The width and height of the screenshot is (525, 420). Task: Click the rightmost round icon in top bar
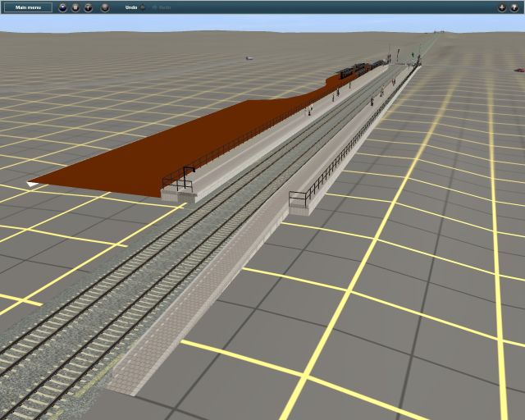514,7
